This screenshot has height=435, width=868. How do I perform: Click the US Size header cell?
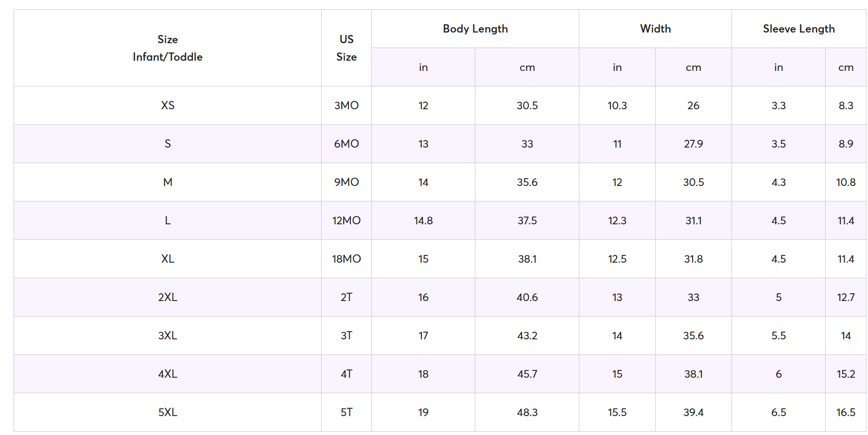click(346, 48)
